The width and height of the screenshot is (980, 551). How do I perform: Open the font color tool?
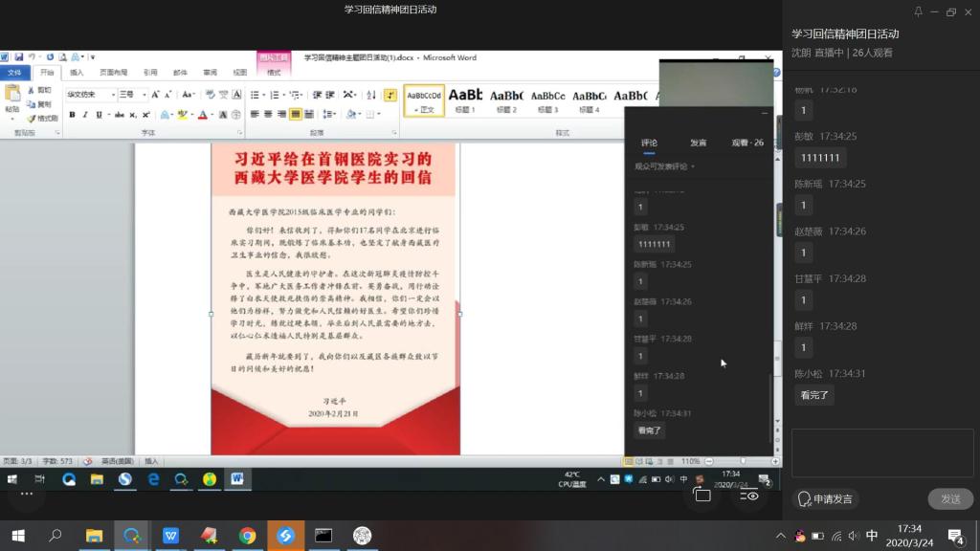click(x=202, y=115)
